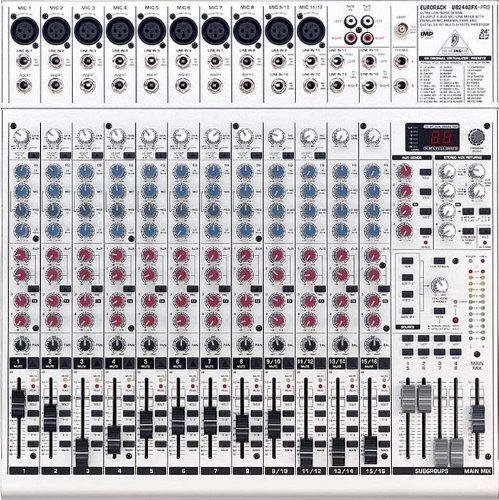Select the MIC 5 XLR input jack
499x500 pixels.
151,30
